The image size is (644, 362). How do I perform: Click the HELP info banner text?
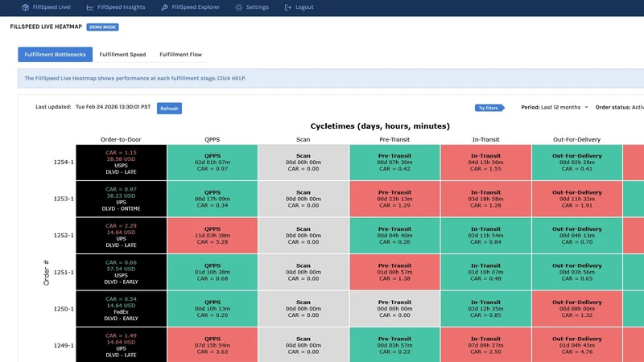click(x=135, y=78)
